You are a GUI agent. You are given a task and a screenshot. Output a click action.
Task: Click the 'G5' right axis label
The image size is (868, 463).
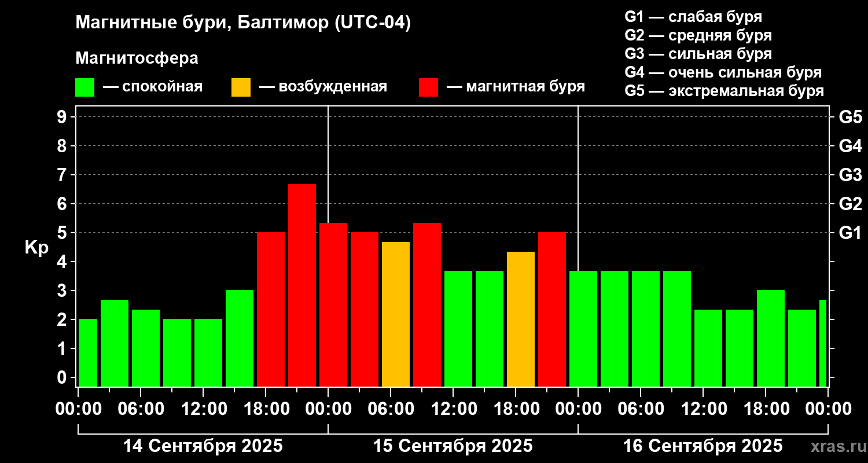[x=850, y=117]
